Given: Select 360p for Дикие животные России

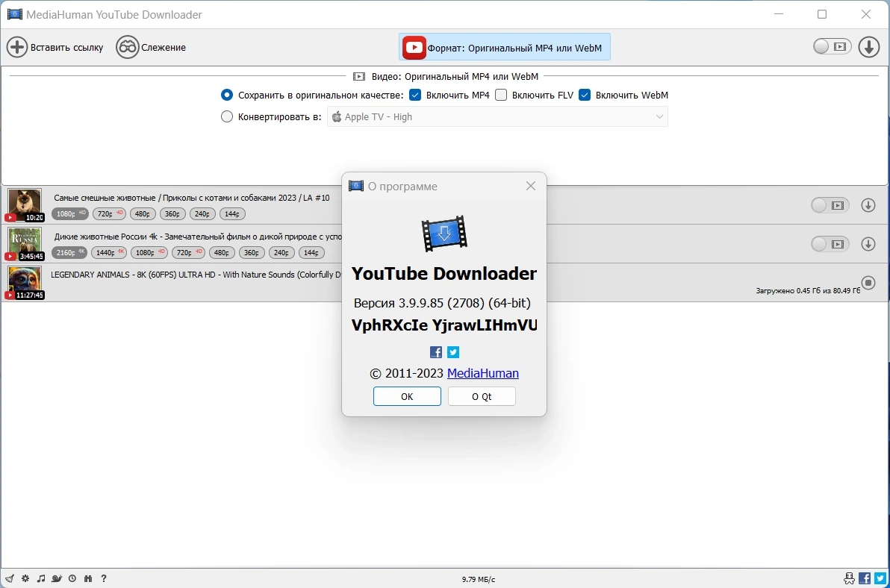Looking at the screenshot, I should pos(252,252).
